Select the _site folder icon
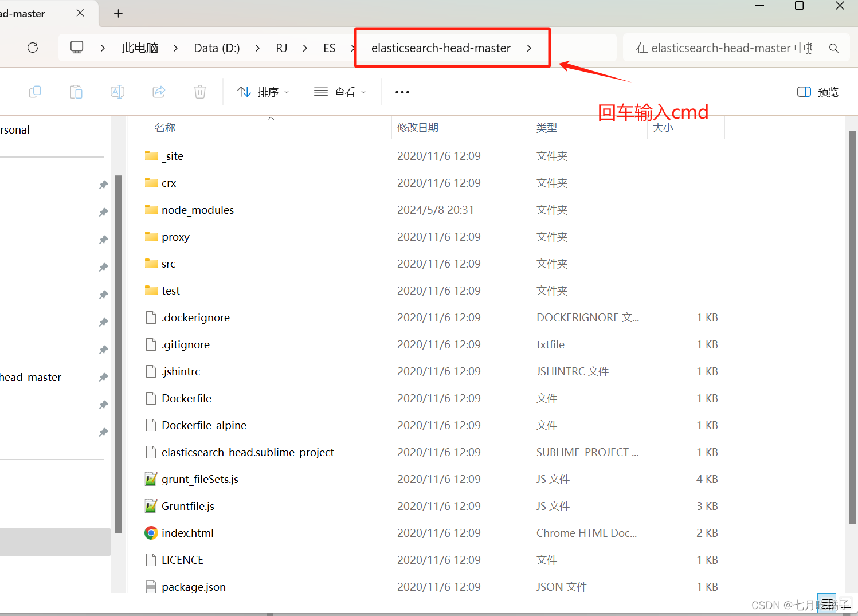858x616 pixels. [151, 156]
